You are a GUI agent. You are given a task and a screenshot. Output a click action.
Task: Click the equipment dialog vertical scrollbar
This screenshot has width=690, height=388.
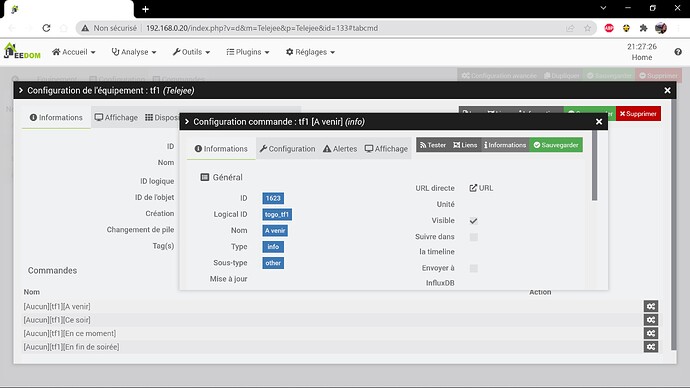point(673,224)
